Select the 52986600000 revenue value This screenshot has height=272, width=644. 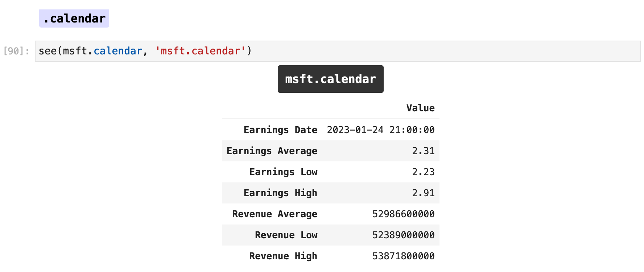(403, 214)
